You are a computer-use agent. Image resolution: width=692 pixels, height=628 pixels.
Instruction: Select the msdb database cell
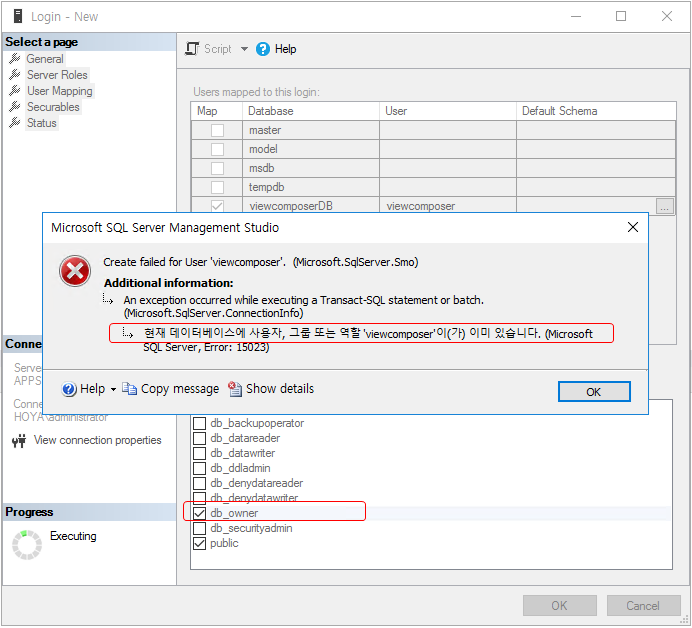(311, 168)
